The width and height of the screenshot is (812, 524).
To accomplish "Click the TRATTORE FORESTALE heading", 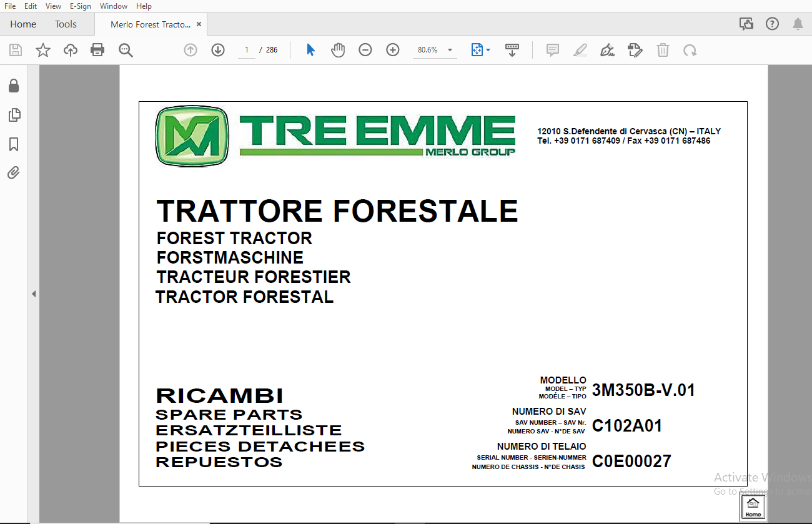I will 337,211.
